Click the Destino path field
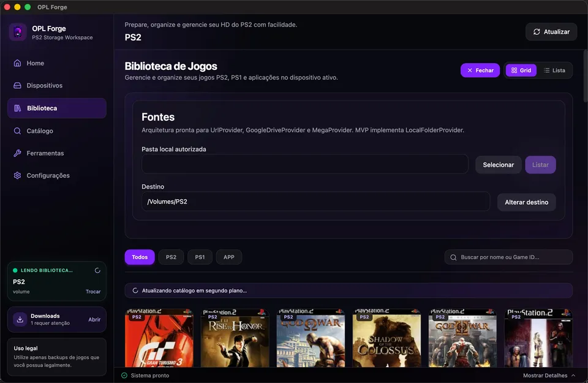This screenshot has height=383, width=588. (x=315, y=202)
